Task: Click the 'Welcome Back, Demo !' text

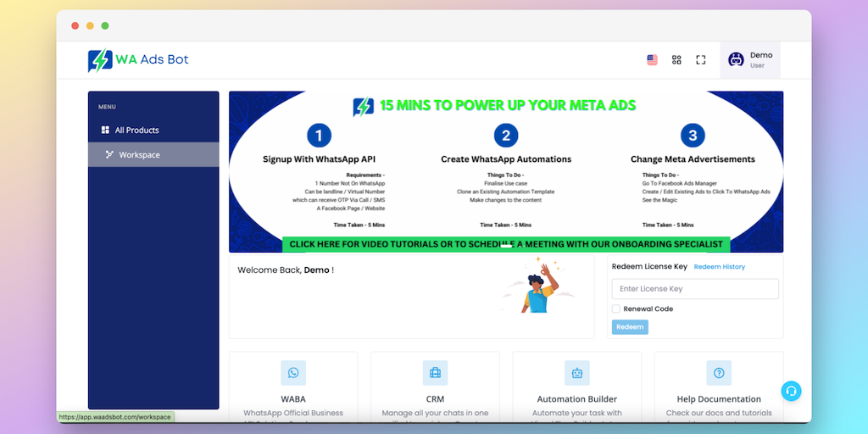Action: point(286,270)
